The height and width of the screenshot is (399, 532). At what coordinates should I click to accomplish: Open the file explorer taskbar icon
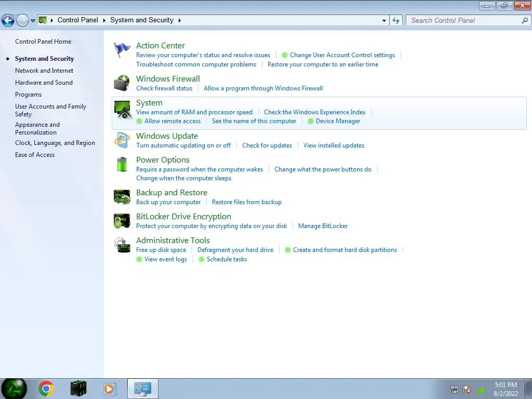[78, 389]
